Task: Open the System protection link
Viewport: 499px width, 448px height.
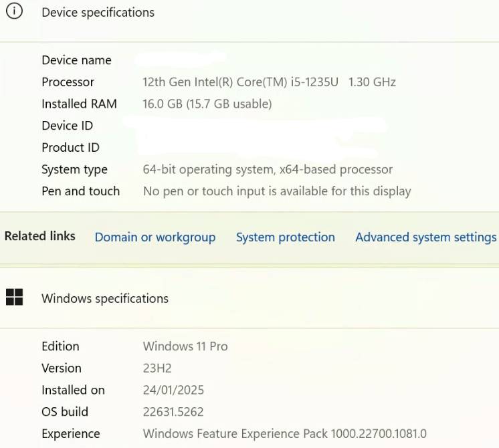Action: click(x=286, y=237)
